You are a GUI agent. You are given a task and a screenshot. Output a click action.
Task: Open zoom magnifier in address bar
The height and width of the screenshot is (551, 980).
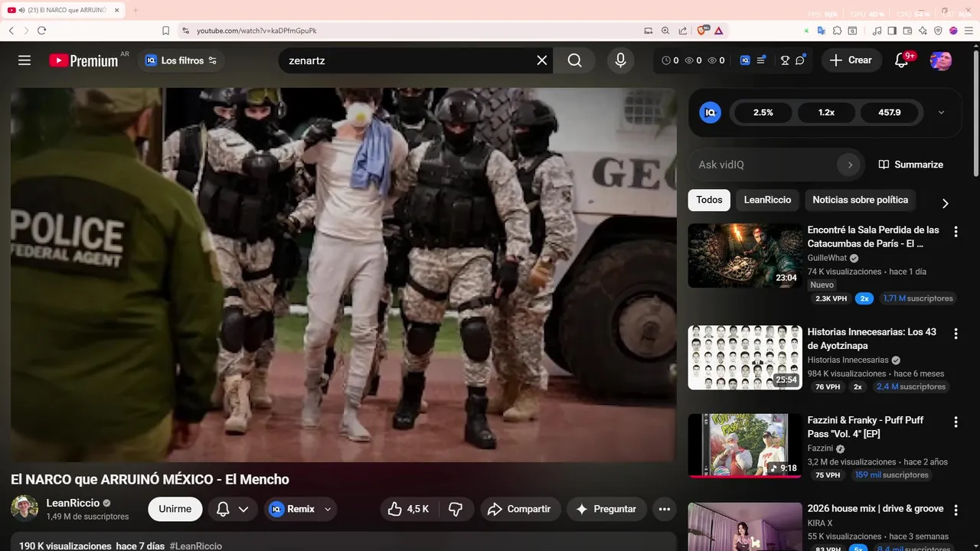point(665,31)
